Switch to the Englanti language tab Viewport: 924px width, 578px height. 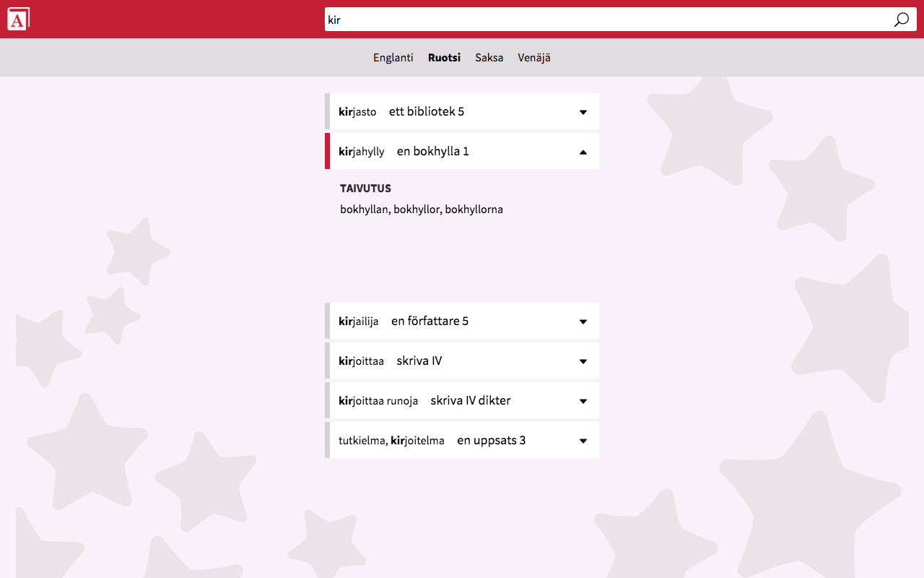click(x=393, y=58)
